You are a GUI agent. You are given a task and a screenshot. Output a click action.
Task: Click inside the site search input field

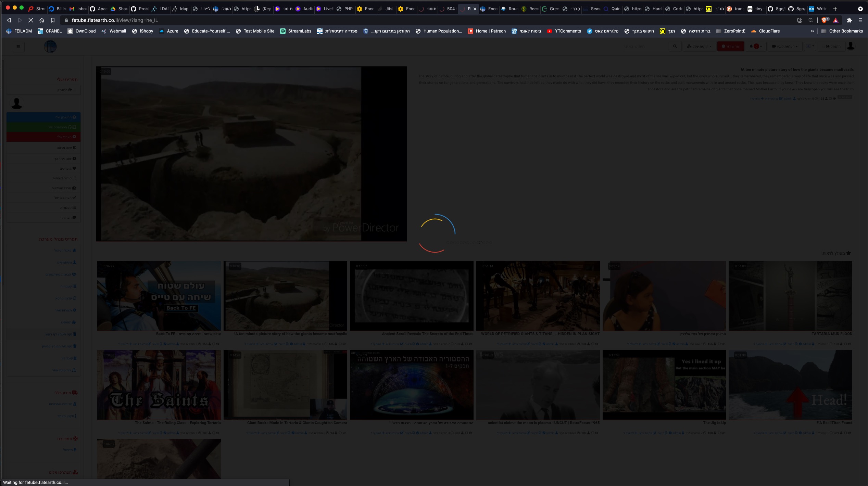point(644,46)
